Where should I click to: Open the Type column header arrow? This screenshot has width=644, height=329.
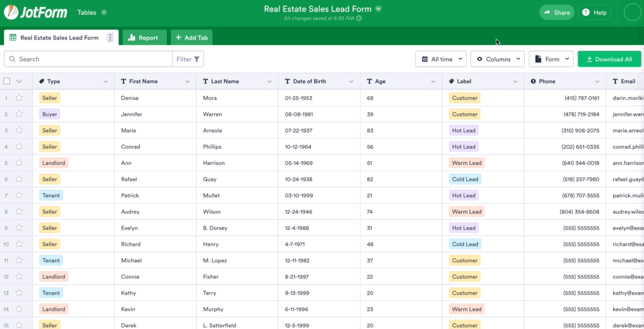click(x=106, y=81)
